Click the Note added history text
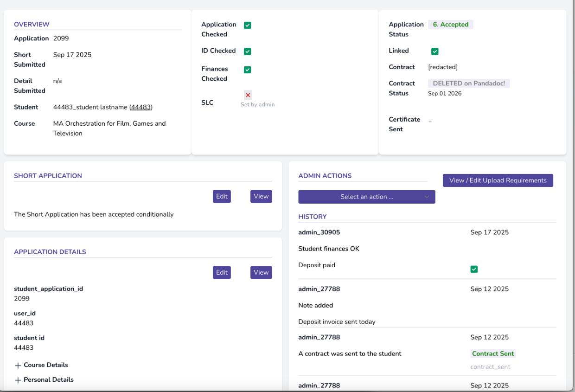Viewport: 575px width, 392px height. 316,306
